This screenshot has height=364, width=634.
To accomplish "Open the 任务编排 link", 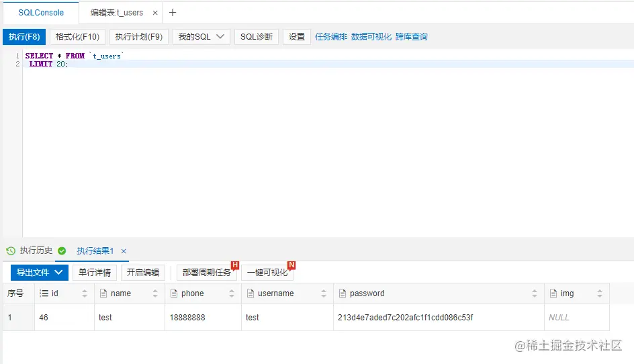I will point(330,37).
